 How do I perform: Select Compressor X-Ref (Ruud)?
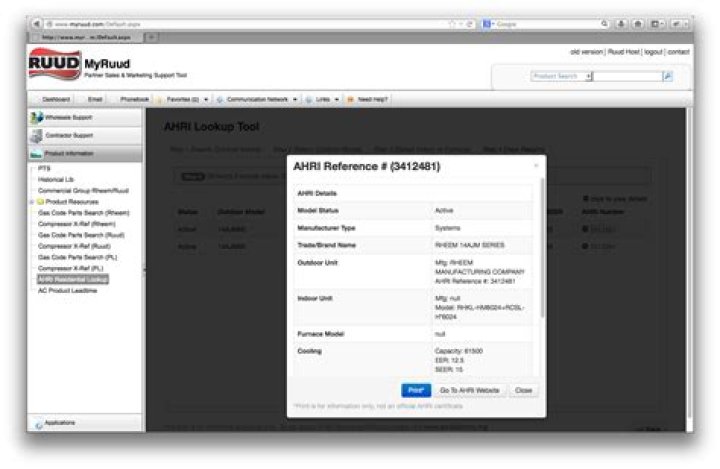pos(74,246)
